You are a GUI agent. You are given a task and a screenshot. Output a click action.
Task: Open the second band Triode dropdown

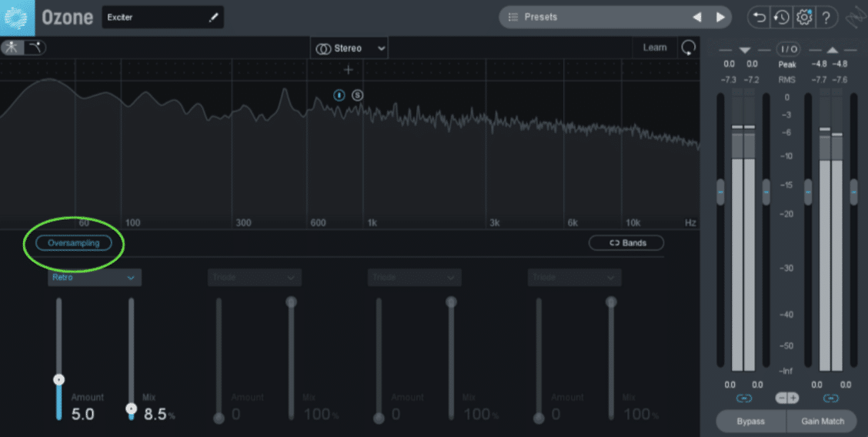pyautogui.click(x=255, y=278)
